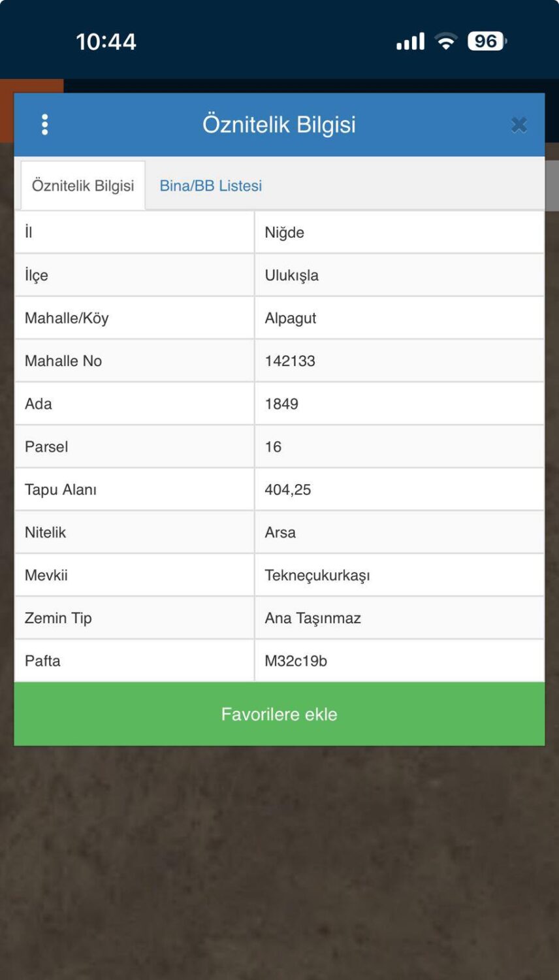
Task: Select the Ada value 1849
Action: pyautogui.click(x=281, y=404)
